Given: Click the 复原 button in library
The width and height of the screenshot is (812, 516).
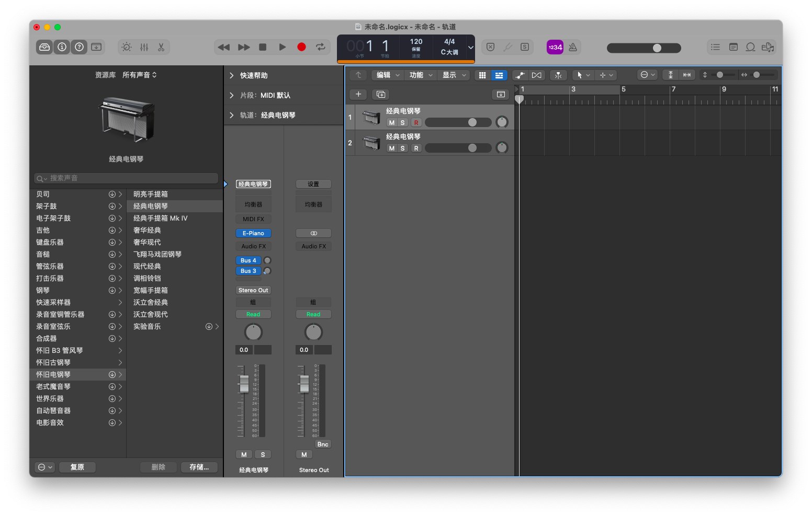Looking at the screenshot, I should (77, 467).
